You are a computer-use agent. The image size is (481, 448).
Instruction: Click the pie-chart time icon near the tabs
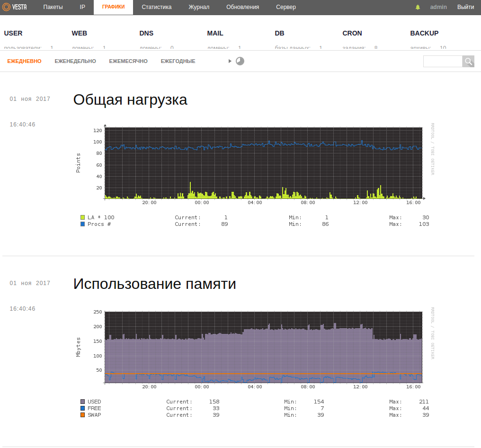(x=240, y=61)
